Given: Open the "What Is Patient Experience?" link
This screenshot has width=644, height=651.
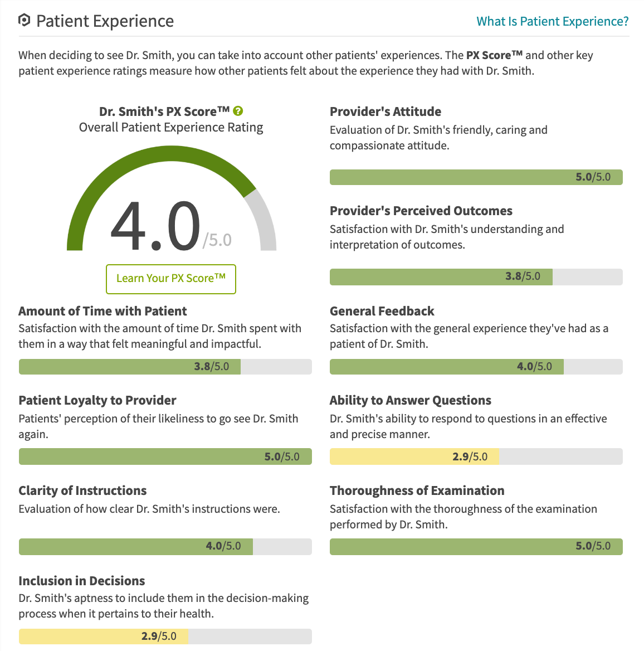Looking at the screenshot, I should [x=552, y=21].
